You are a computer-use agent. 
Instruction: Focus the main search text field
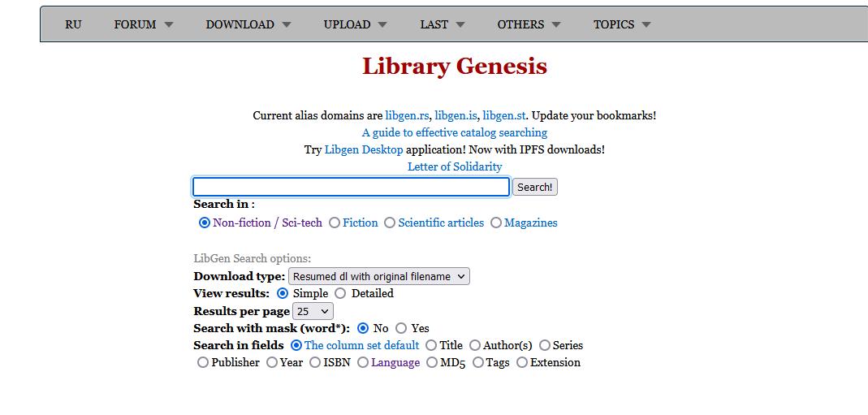(x=351, y=187)
